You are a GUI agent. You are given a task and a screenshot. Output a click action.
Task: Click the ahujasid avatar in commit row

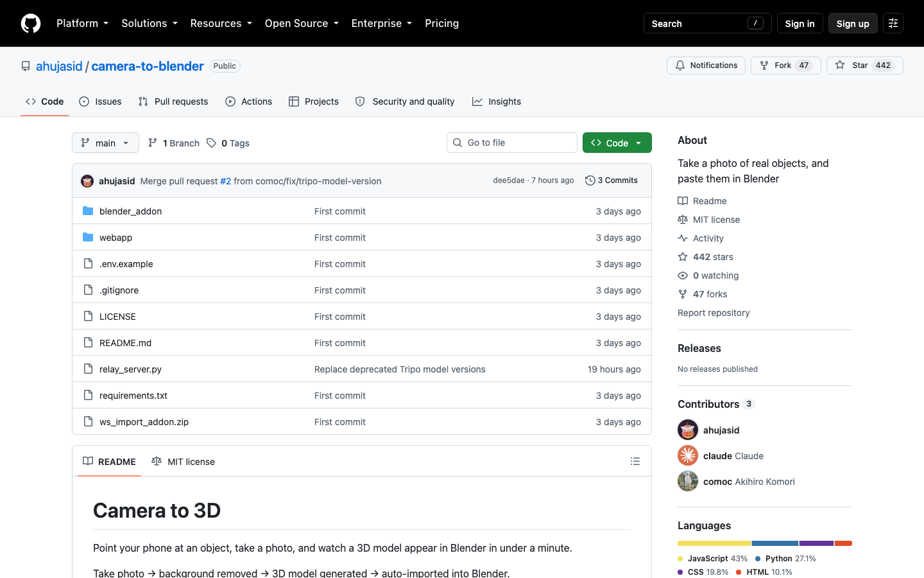coord(87,181)
